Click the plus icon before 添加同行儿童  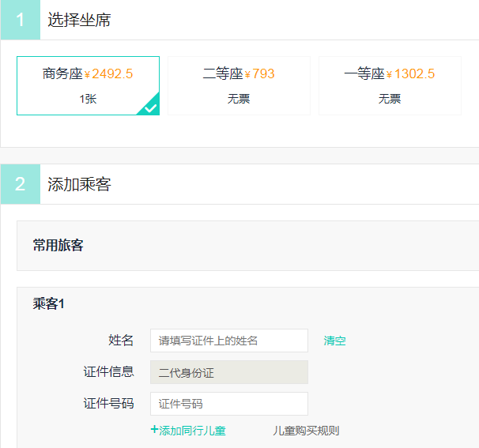[x=154, y=430]
